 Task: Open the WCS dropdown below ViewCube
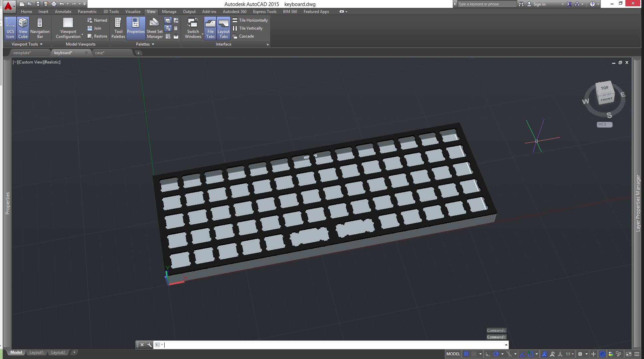604,124
